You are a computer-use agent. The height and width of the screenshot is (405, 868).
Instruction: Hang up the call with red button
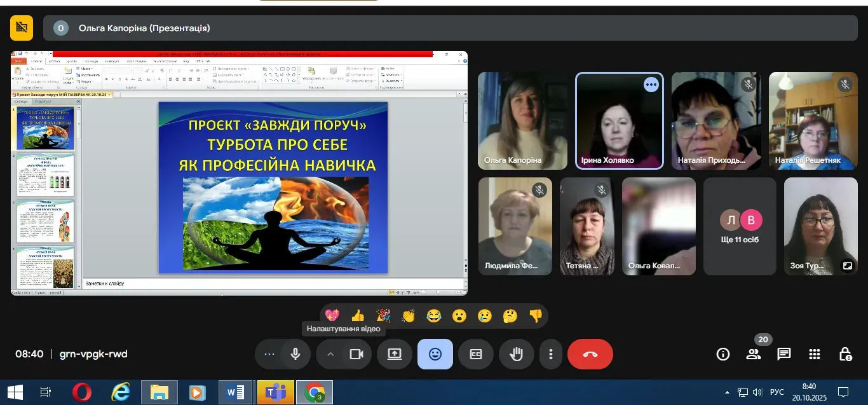point(590,354)
